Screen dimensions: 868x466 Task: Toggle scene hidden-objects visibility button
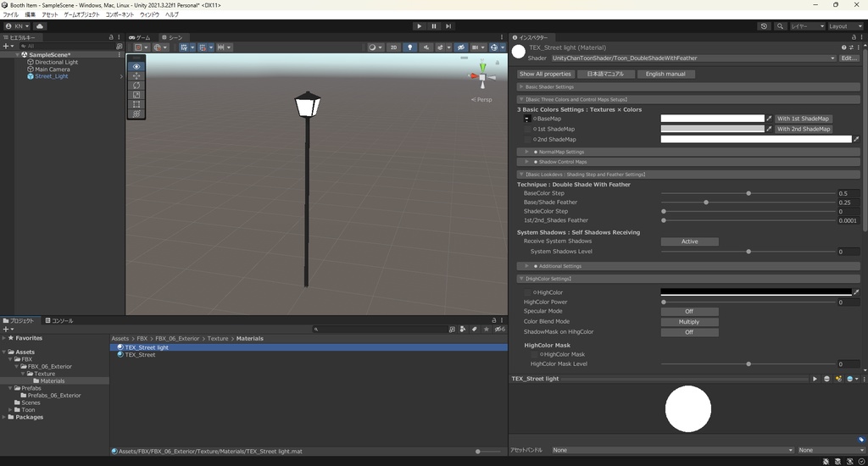(x=460, y=47)
